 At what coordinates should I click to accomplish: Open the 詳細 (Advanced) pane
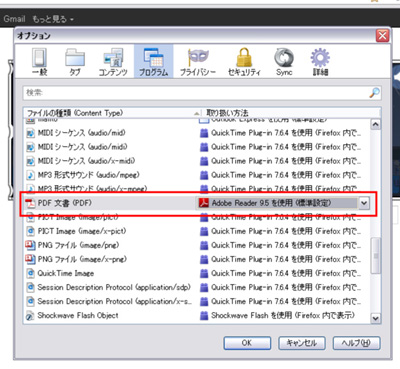click(320, 62)
